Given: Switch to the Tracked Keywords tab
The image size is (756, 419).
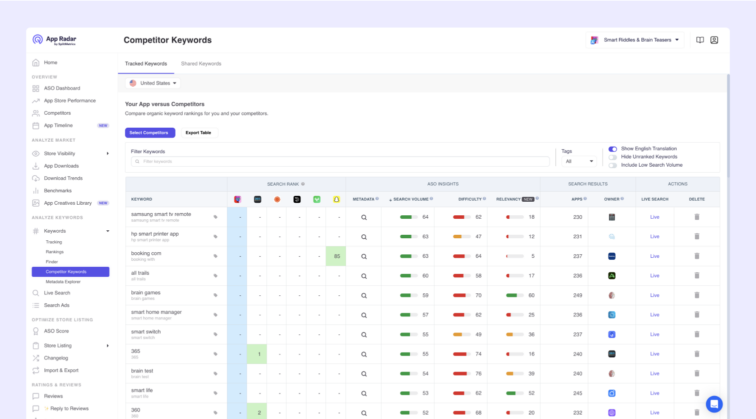Looking at the screenshot, I should [x=146, y=64].
